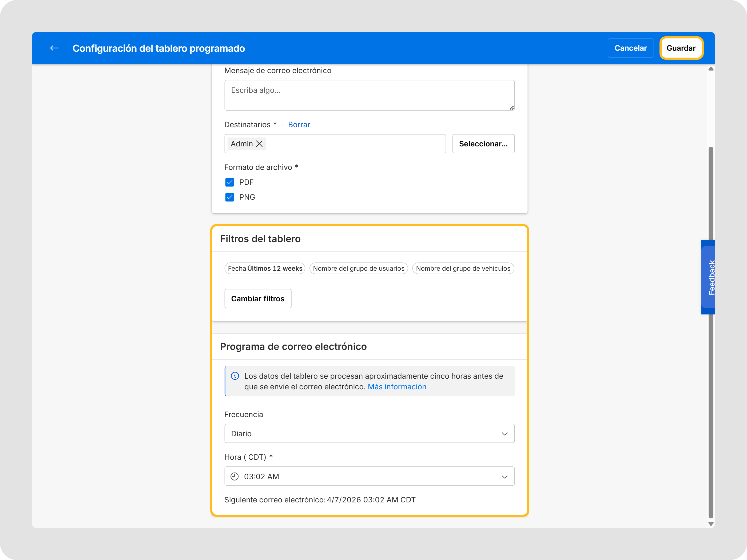
Task: Click the Fecha Últimos 12 weeks filter chip
Action: [x=265, y=268]
